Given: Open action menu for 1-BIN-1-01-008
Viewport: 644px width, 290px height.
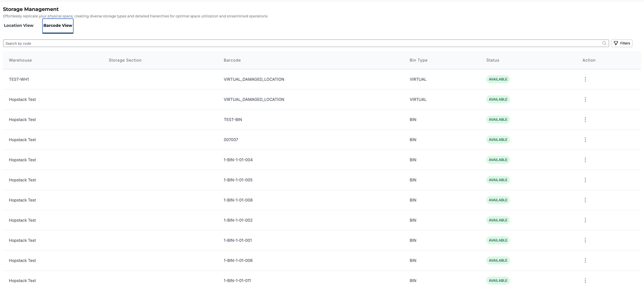Looking at the screenshot, I should [585, 200].
